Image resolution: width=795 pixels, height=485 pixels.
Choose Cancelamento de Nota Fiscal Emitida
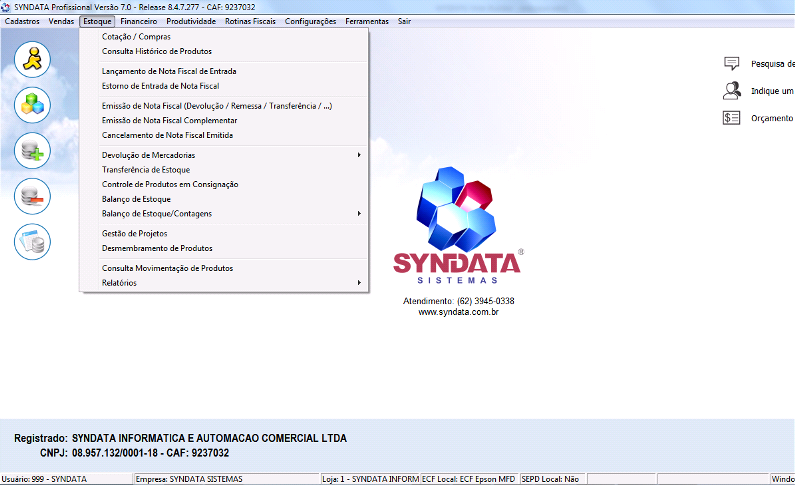224,135
